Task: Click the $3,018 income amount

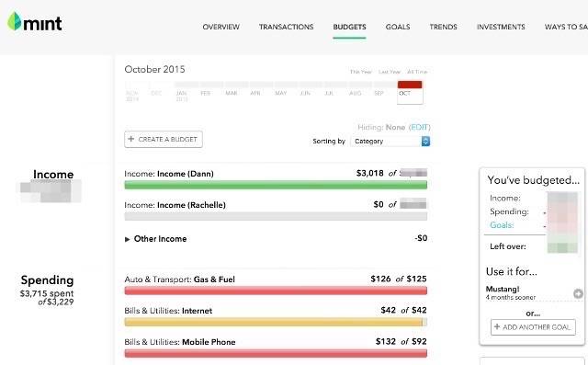Action: tap(369, 173)
